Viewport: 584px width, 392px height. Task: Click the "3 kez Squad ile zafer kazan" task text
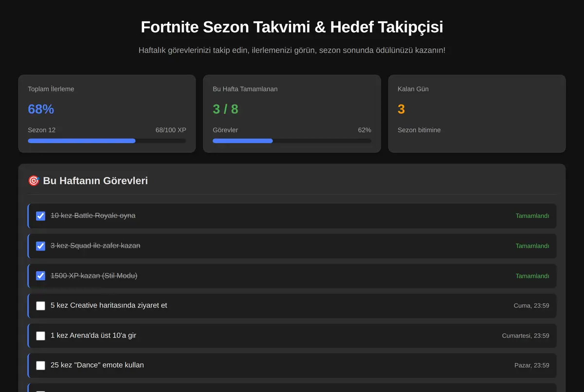(x=95, y=246)
